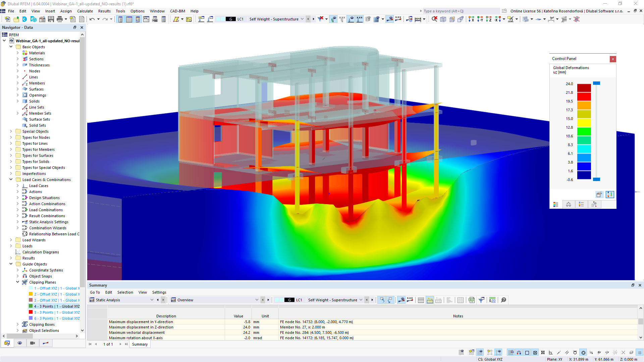Click the Overview tab in summary panel
Screen dimensions: 644x362
[185, 300]
